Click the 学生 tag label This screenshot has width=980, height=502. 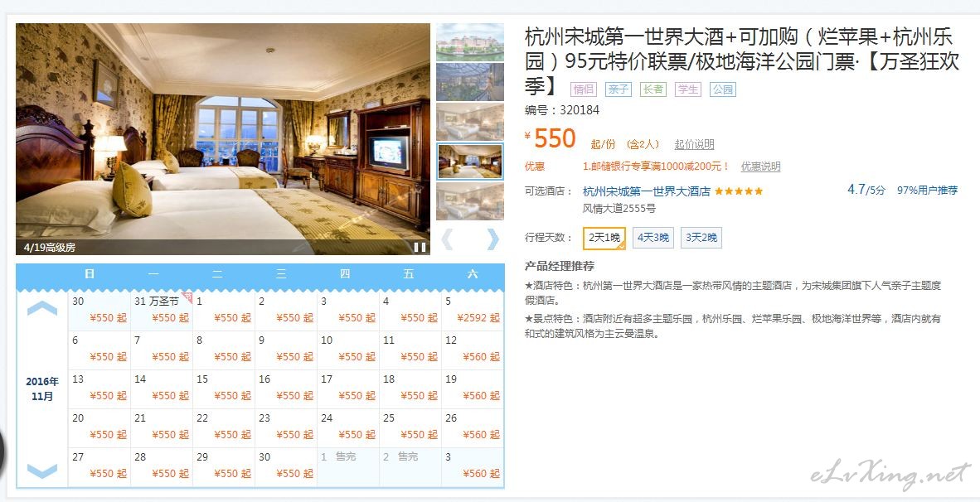click(688, 89)
